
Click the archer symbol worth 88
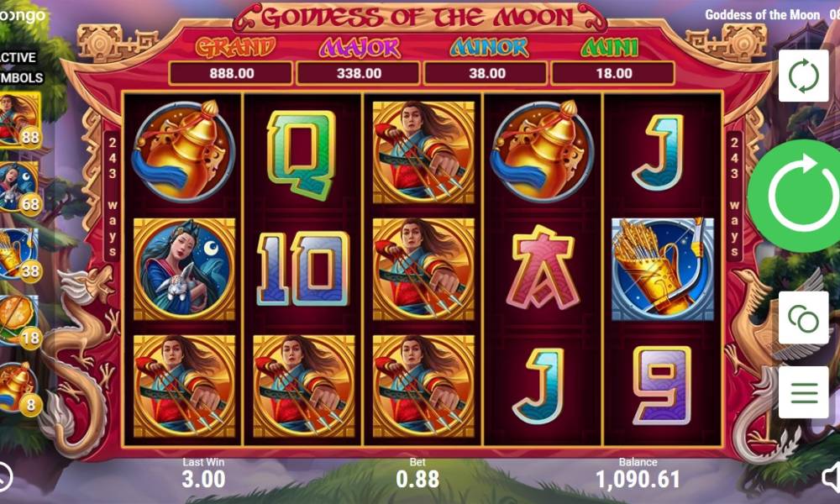point(20,120)
